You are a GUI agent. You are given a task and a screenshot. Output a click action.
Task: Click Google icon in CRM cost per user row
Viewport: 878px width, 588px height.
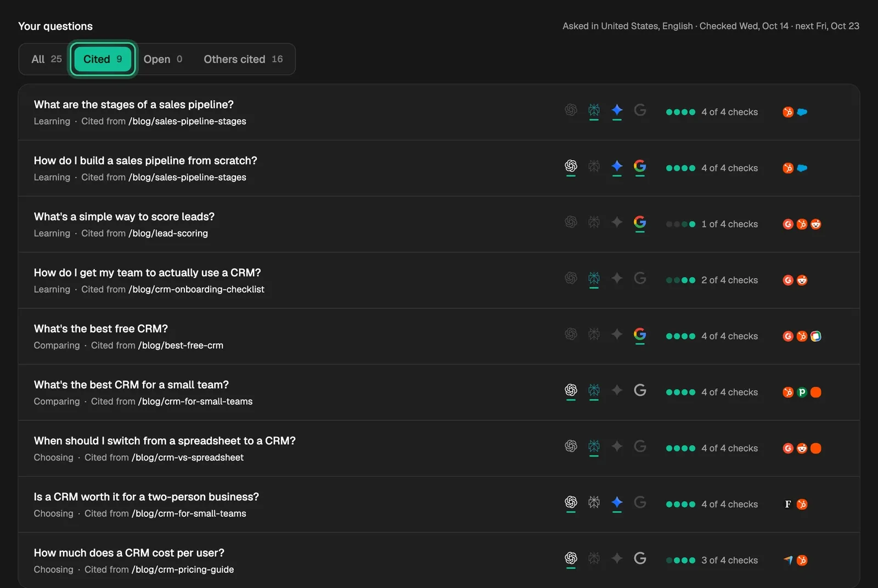(x=640, y=558)
